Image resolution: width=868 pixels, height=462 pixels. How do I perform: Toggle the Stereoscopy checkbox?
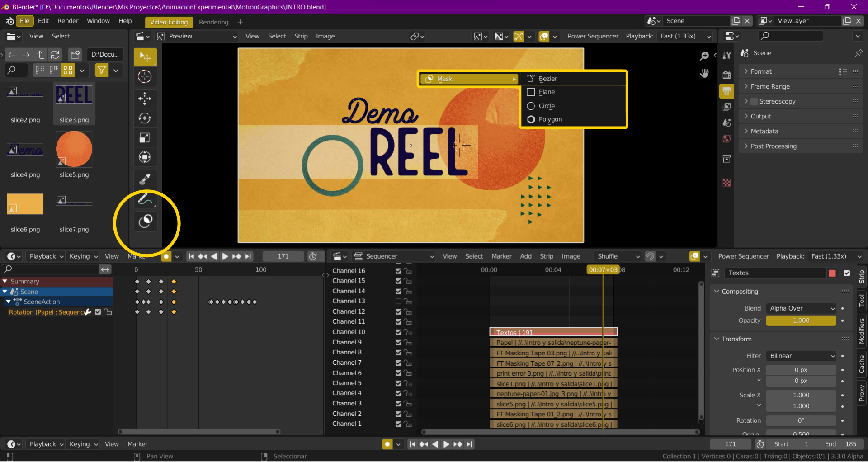click(754, 101)
